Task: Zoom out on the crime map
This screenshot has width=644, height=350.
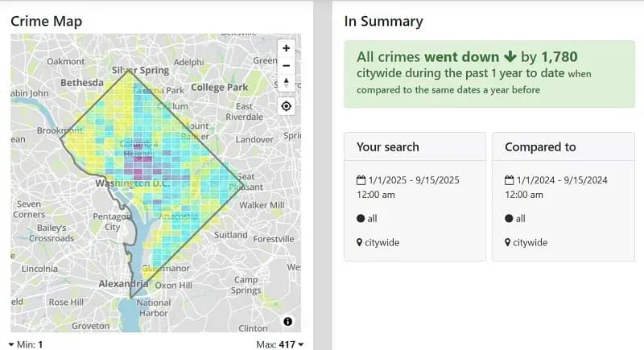Action: pyautogui.click(x=287, y=65)
